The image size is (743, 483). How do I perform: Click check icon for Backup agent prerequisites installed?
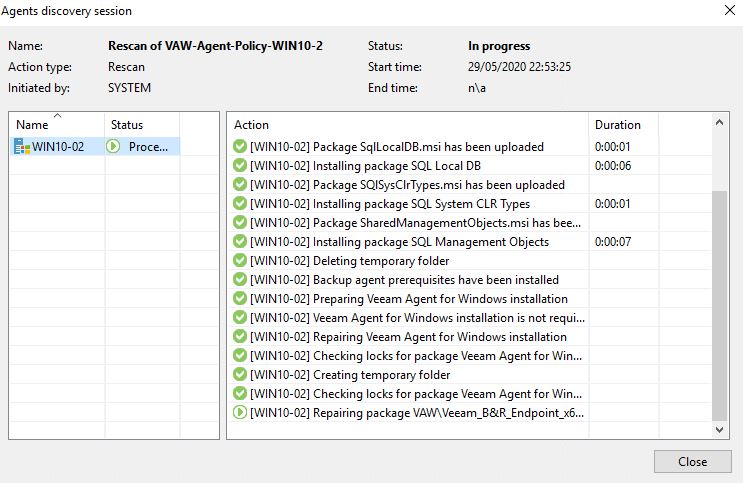[x=240, y=279]
